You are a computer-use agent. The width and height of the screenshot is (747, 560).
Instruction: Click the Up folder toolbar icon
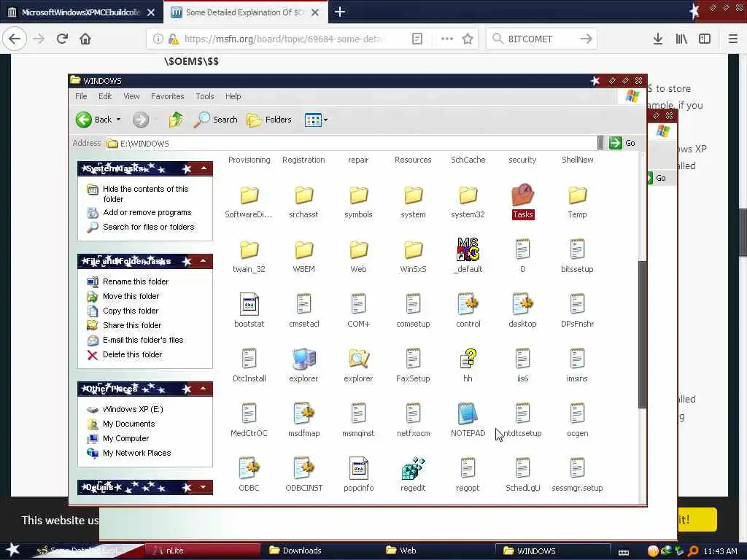point(176,120)
